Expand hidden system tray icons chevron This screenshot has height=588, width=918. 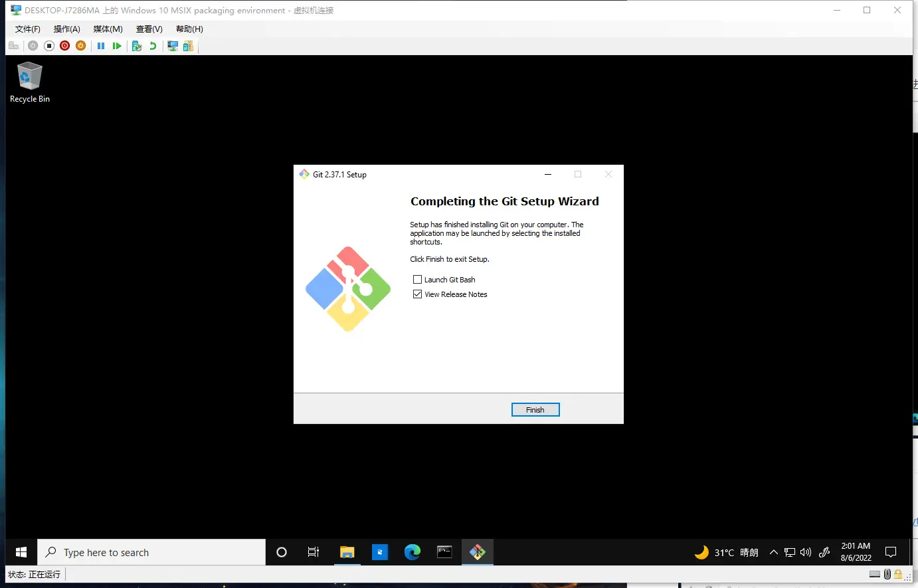pos(773,553)
